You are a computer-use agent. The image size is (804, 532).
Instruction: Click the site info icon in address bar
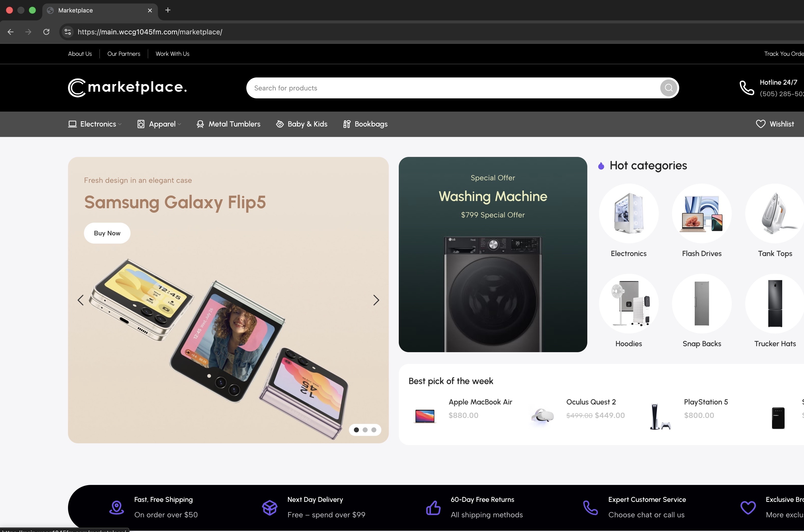coord(68,32)
